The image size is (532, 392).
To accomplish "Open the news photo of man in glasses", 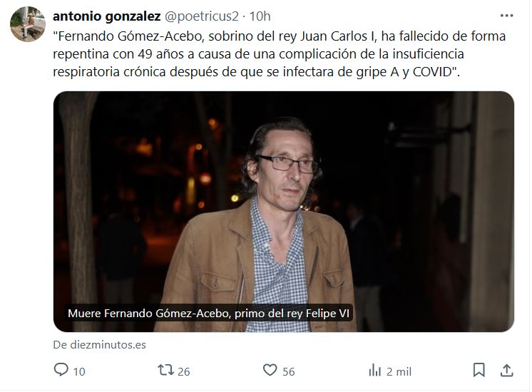I will point(284,212).
